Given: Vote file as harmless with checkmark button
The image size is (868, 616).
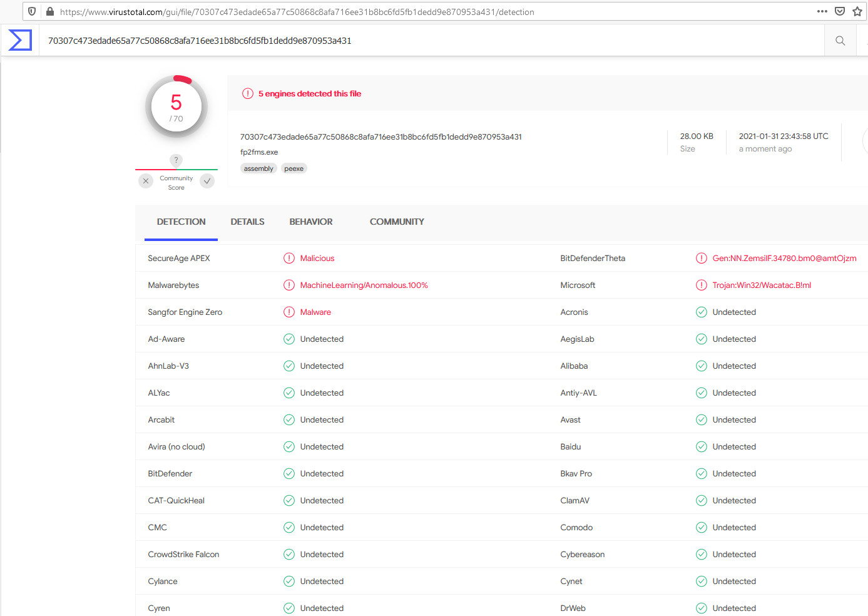Looking at the screenshot, I should pyautogui.click(x=207, y=181).
